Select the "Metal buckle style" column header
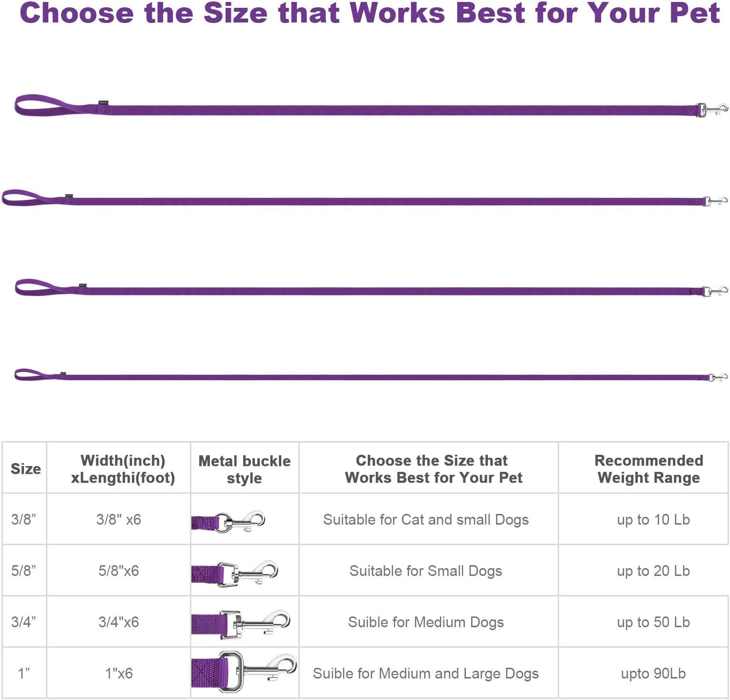This screenshot has width=730, height=700. coord(245,469)
